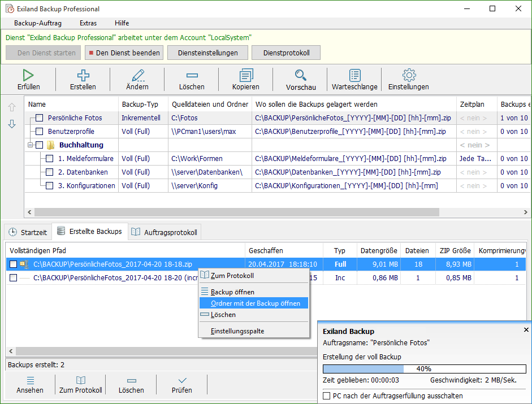Click the 40% progress bar

pyautogui.click(x=425, y=369)
